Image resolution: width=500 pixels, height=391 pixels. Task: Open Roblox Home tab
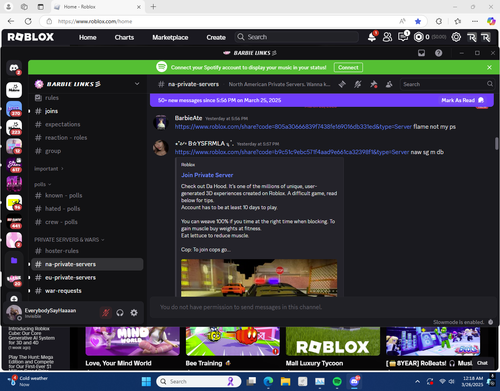(x=88, y=37)
